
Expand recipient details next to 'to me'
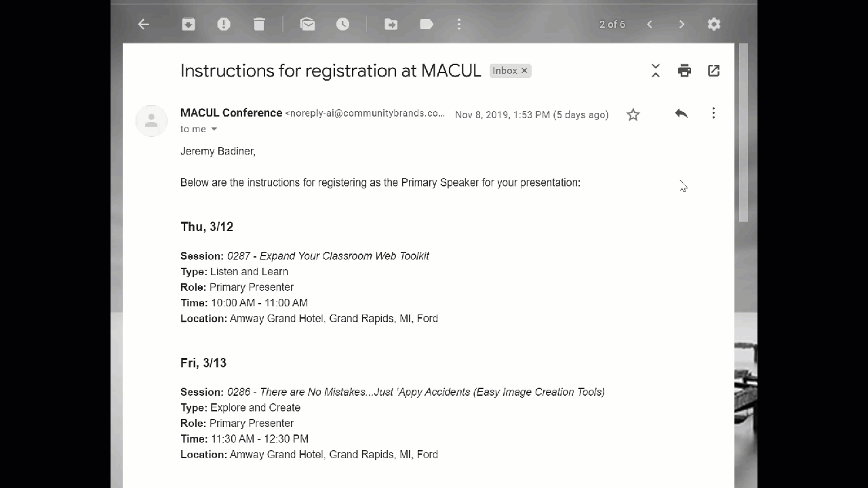click(x=214, y=129)
